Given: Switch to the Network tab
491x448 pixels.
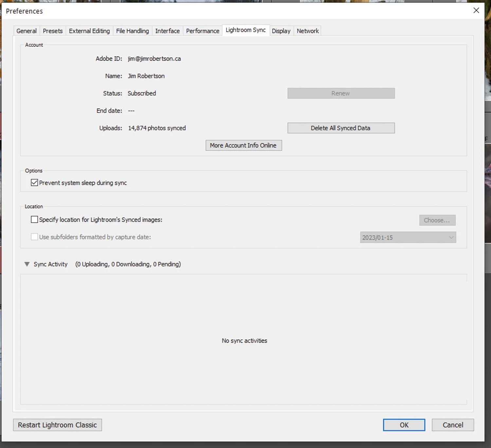Looking at the screenshot, I should [x=308, y=31].
